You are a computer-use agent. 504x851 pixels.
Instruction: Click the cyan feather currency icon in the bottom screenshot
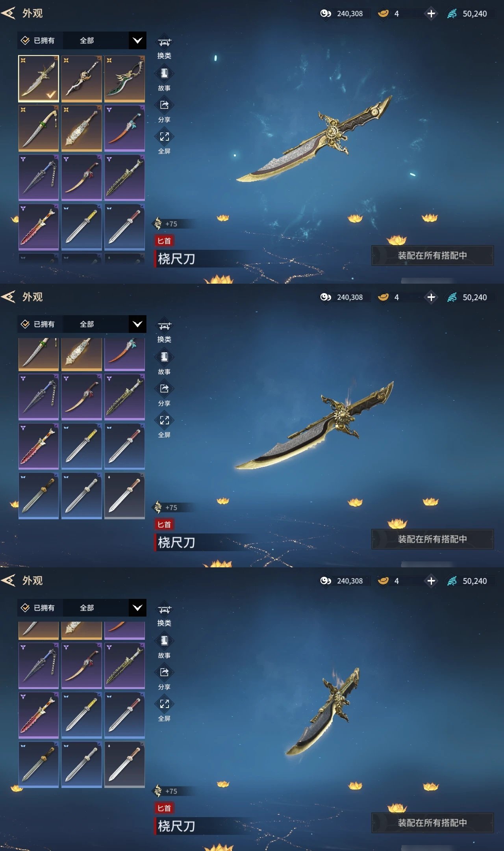[452, 581]
